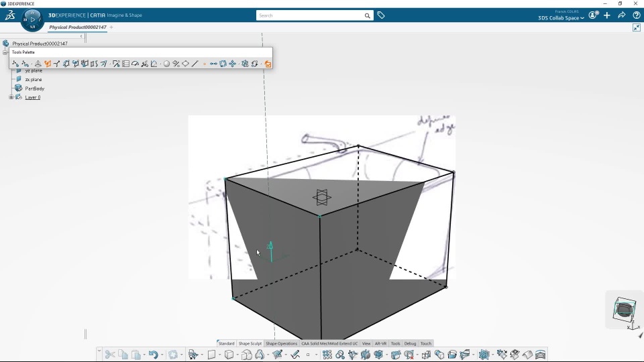Viewport: 644px width, 362px height.
Task: Click the star-shaped Robot manipulator on the box
Action: point(321,197)
